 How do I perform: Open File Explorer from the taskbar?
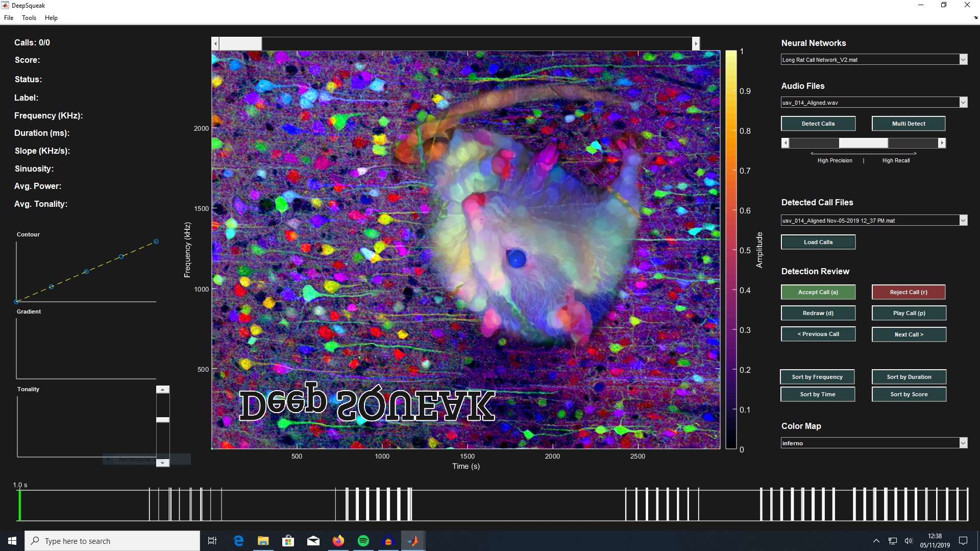[x=263, y=540]
